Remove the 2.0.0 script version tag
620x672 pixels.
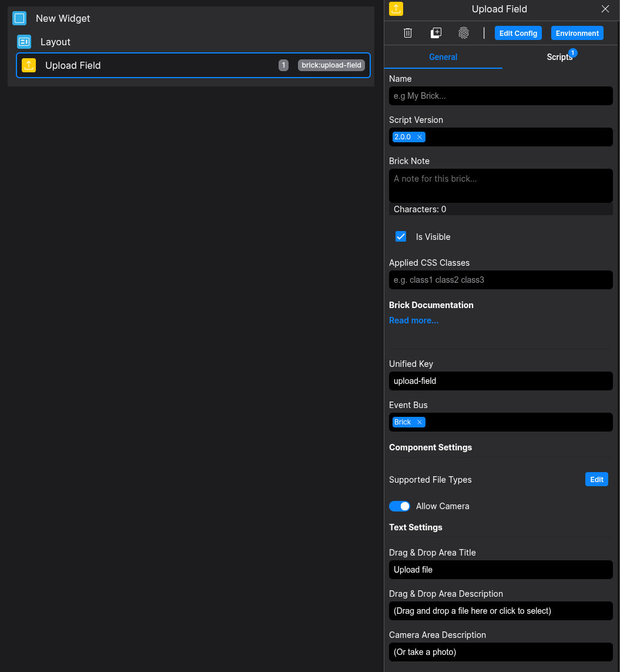[x=420, y=137]
